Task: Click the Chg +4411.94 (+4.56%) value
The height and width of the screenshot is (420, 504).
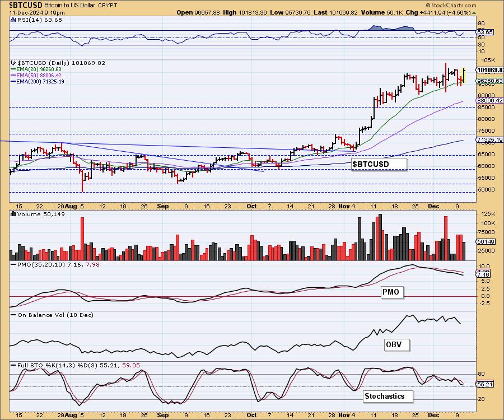Action: point(438,12)
